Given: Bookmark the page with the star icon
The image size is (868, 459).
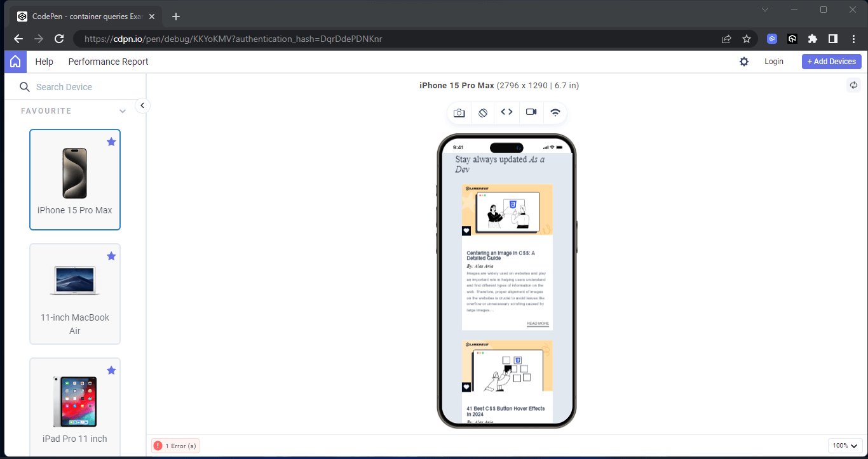Looking at the screenshot, I should [x=747, y=39].
